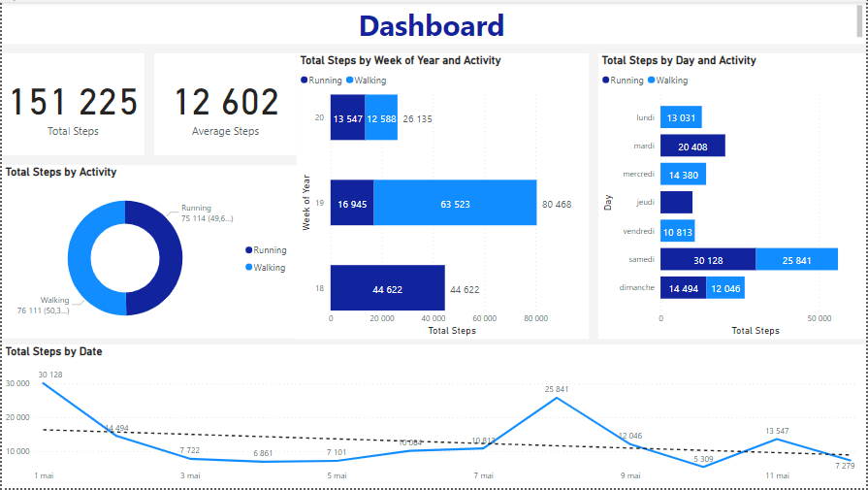
Task: Click dimanche Walking bar showing 12 046
Action: click(x=724, y=288)
